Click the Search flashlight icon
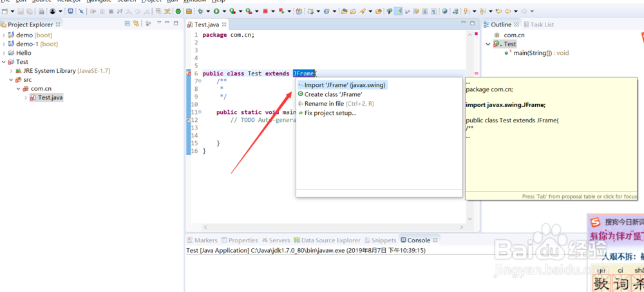 363,11
